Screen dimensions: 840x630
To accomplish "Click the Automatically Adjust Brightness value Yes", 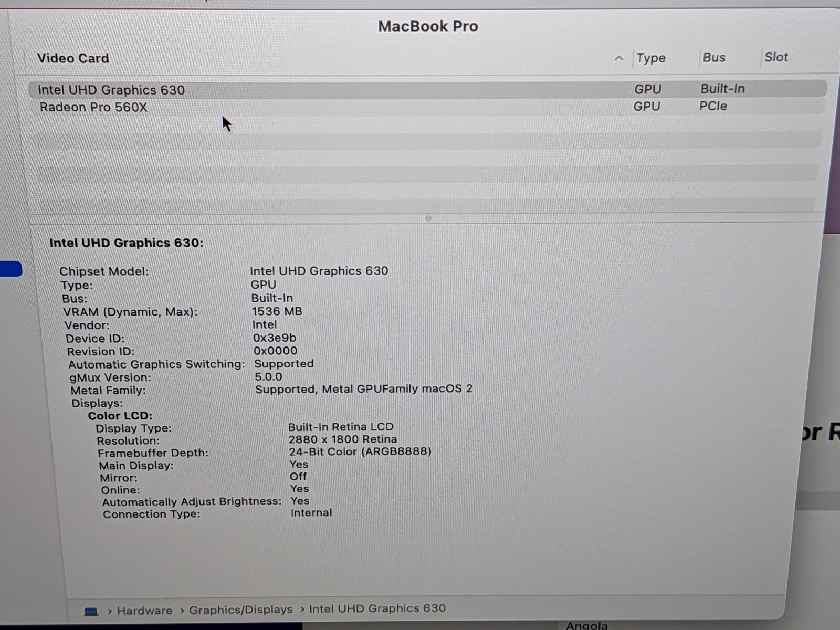I will point(300,500).
